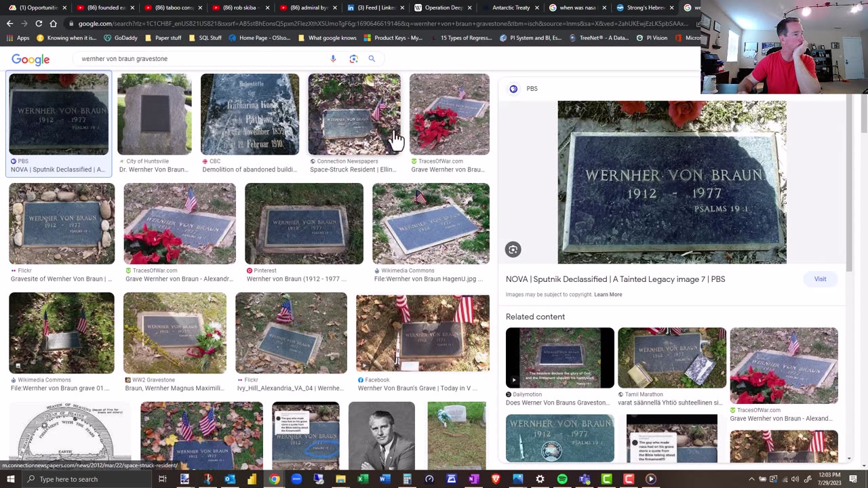Select the CBC Katharina gravestone thumbnail
The height and width of the screenshot is (488, 868).
(250, 115)
